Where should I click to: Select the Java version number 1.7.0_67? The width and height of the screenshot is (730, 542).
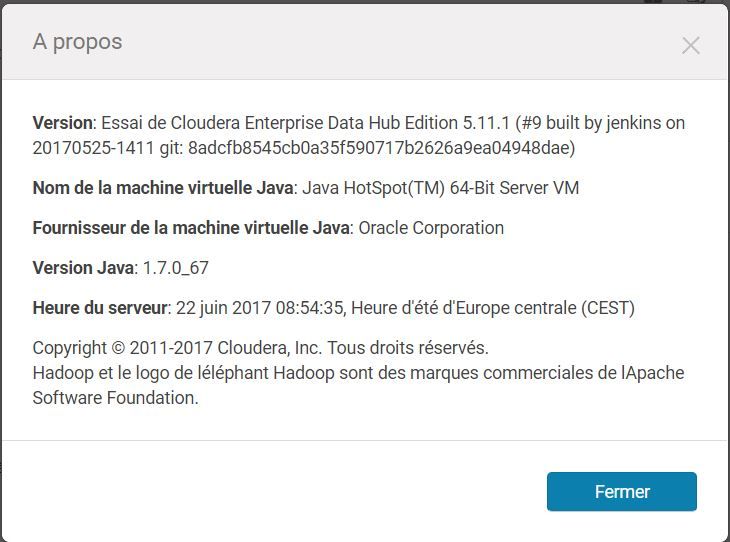176,268
